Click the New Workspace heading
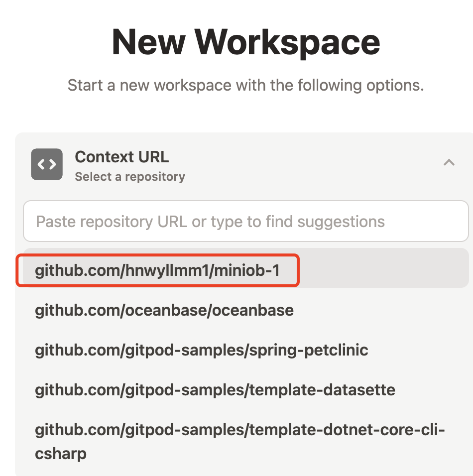Image resolution: width=473 pixels, height=476 pixels. pyautogui.click(x=246, y=42)
